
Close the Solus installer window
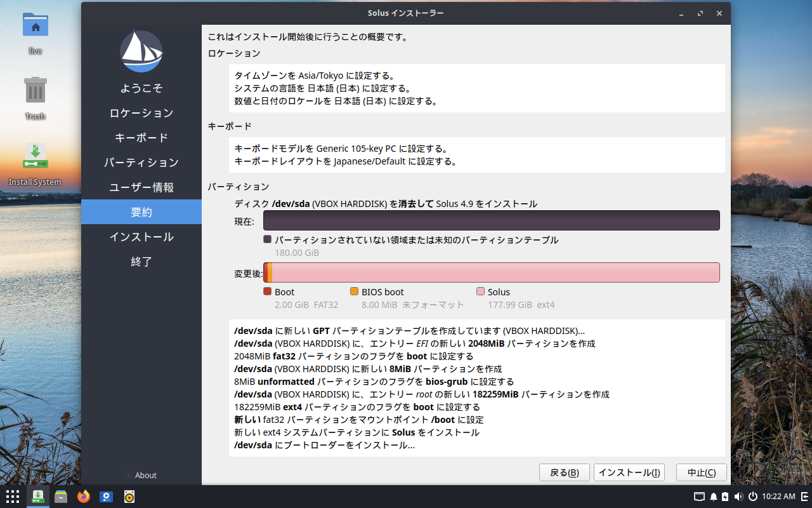click(x=719, y=13)
